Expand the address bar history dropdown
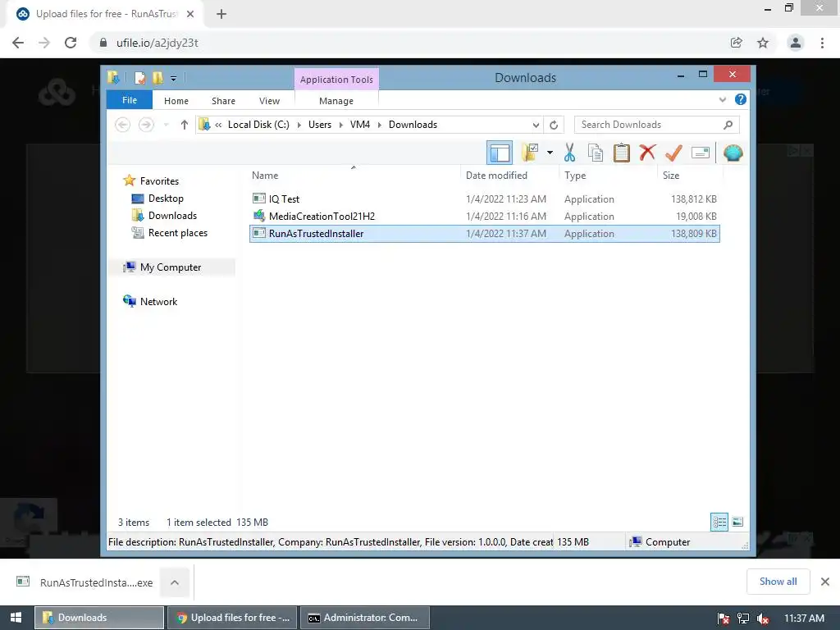 [536, 125]
